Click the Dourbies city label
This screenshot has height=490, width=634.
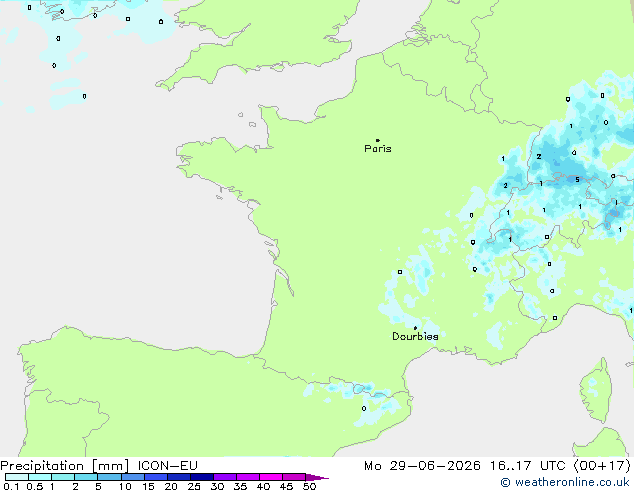pos(415,336)
